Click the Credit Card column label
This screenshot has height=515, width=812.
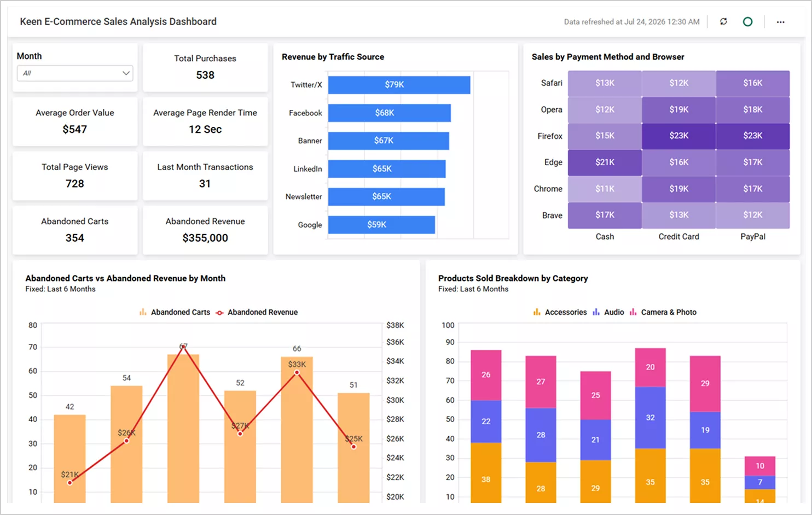(x=678, y=237)
